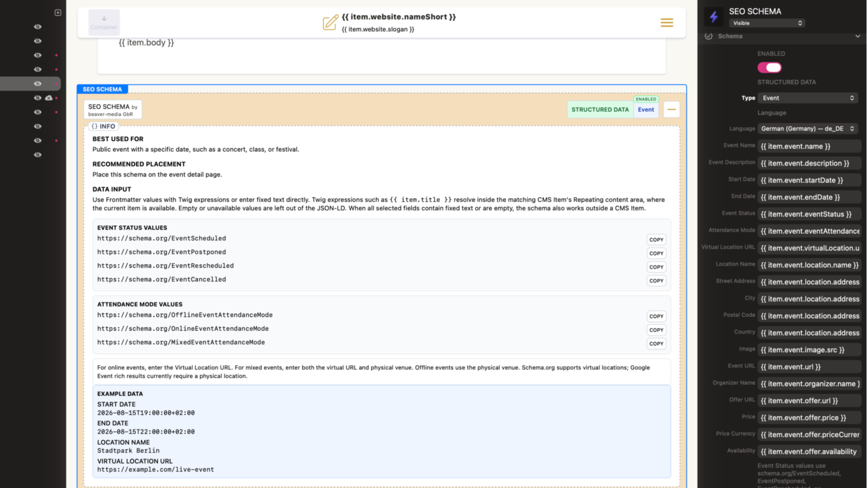Collapse the SEO Schema card with minus button
This screenshot has height=488, width=868.
(x=671, y=109)
